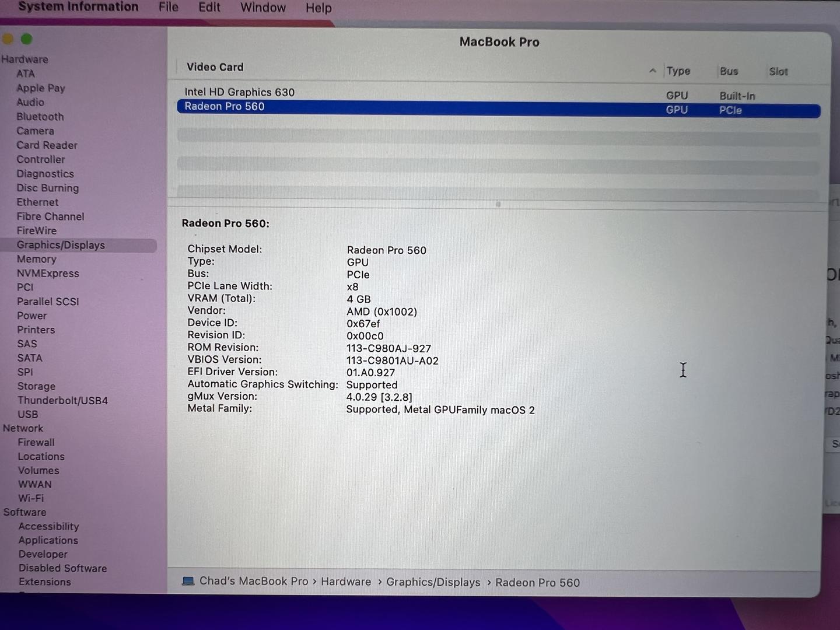This screenshot has height=630, width=840.
Task: Select Wi-Fi in the sidebar
Action: tap(31, 498)
